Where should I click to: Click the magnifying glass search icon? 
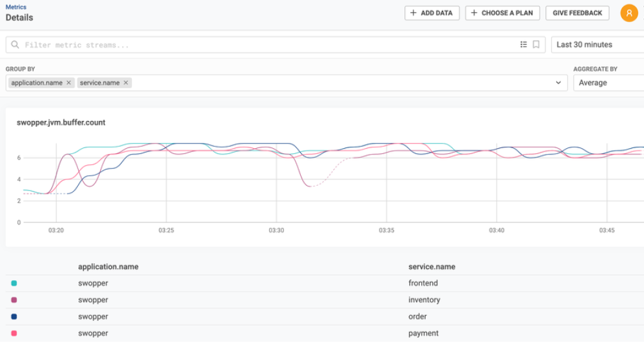(16, 45)
